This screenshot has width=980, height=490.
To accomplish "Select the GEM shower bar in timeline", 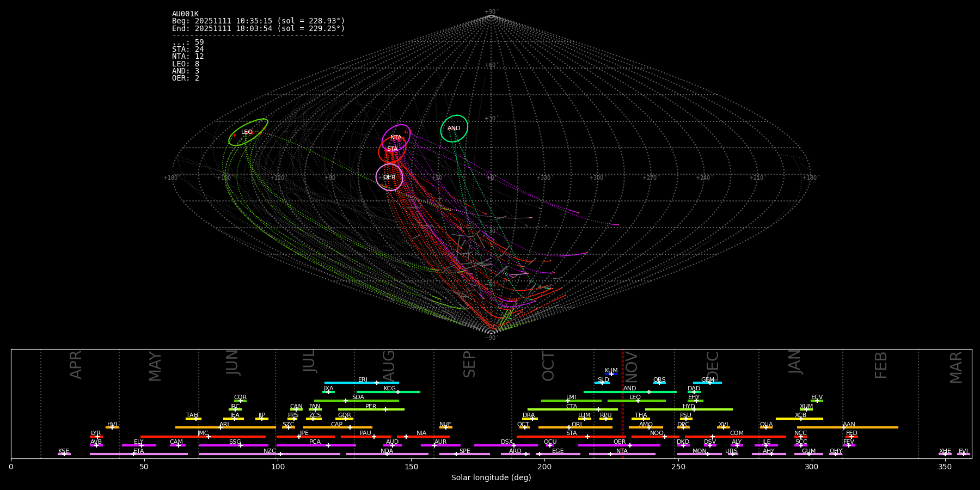I will (x=707, y=383).
